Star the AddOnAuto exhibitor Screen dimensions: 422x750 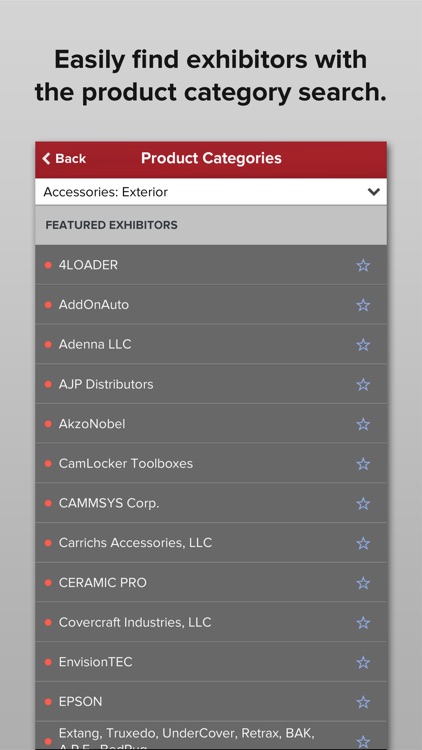pyautogui.click(x=363, y=305)
